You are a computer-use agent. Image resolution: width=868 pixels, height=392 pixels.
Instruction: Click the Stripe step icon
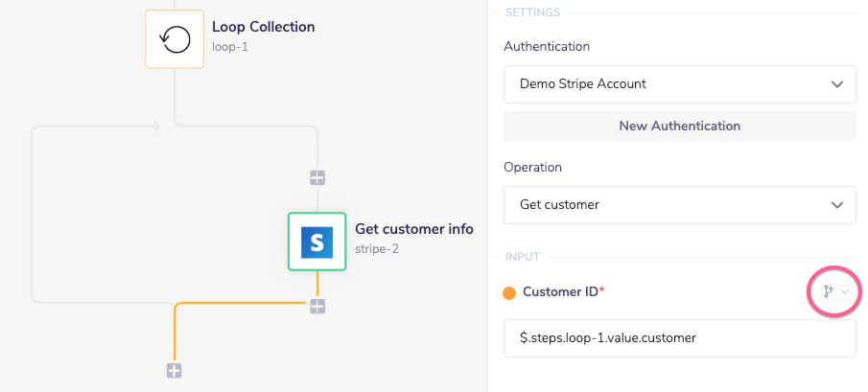(x=317, y=242)
